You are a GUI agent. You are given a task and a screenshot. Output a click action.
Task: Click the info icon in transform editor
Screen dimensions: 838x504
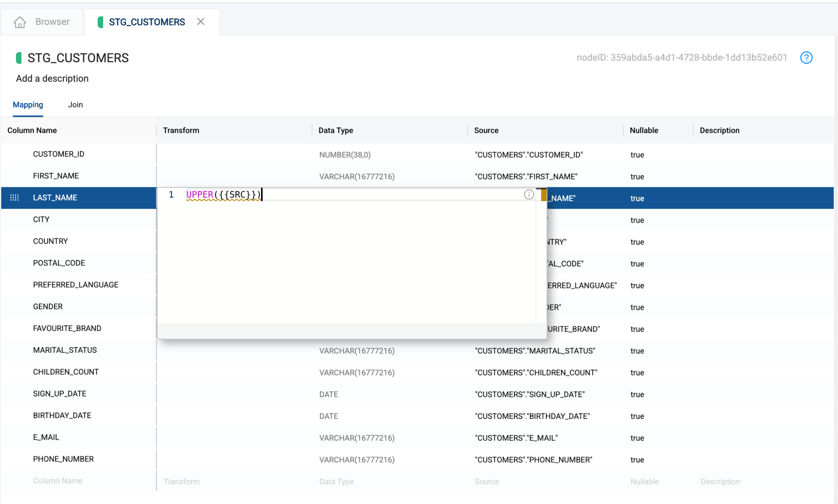coord(529,195)
